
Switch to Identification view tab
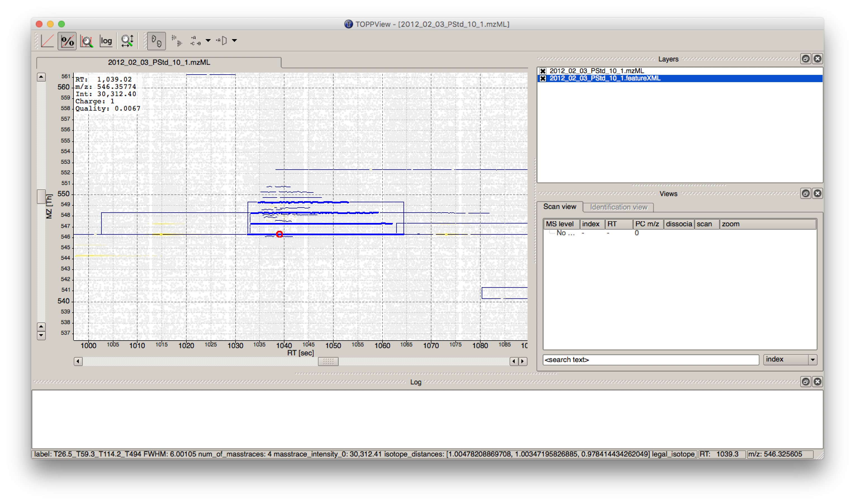tap(618, 207)
